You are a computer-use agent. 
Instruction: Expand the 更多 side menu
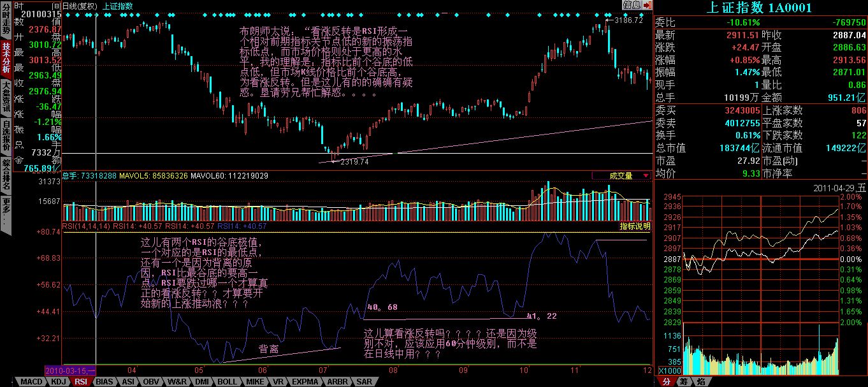6,207
